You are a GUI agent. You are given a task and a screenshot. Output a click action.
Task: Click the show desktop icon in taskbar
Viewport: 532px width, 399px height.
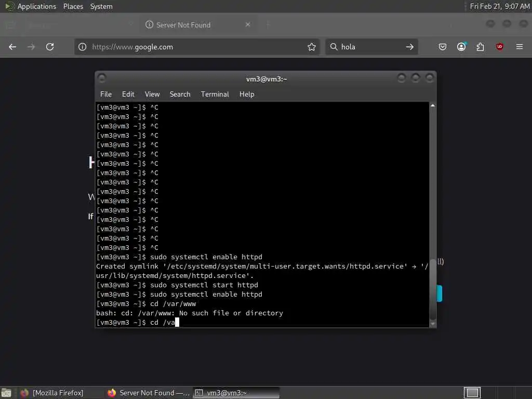tap(6, 393)
